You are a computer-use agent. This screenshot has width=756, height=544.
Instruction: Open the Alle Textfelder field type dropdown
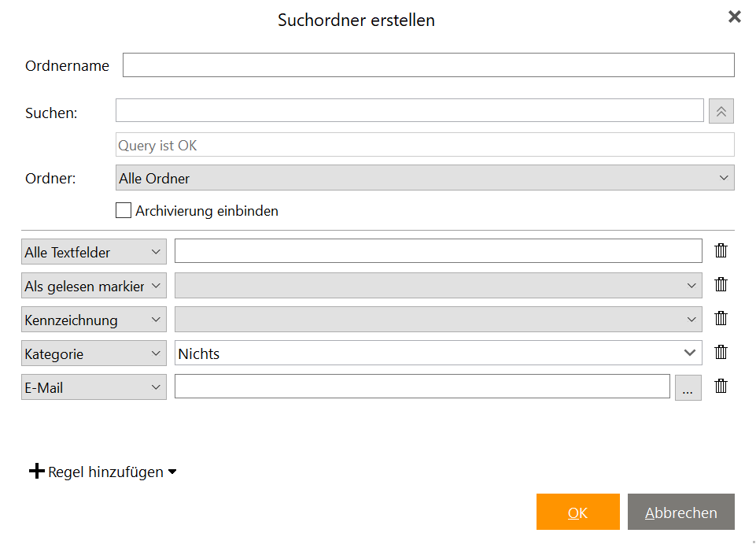pos(94,251)
